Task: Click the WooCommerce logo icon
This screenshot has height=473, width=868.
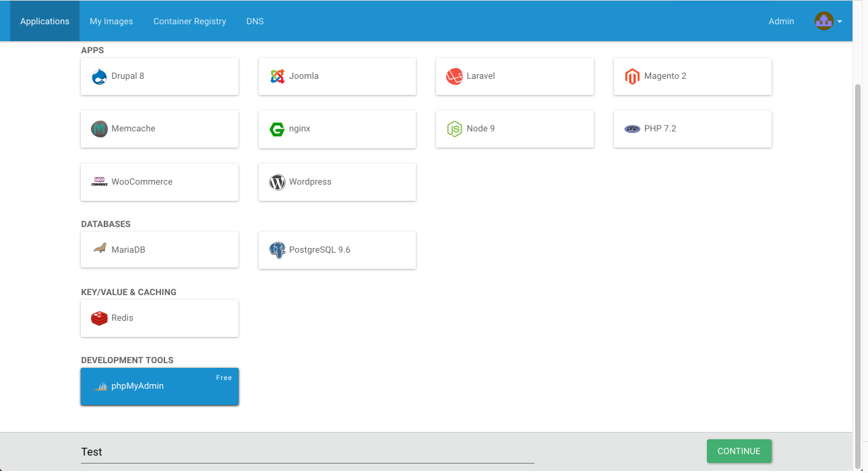Action: (x=99, y=182)
